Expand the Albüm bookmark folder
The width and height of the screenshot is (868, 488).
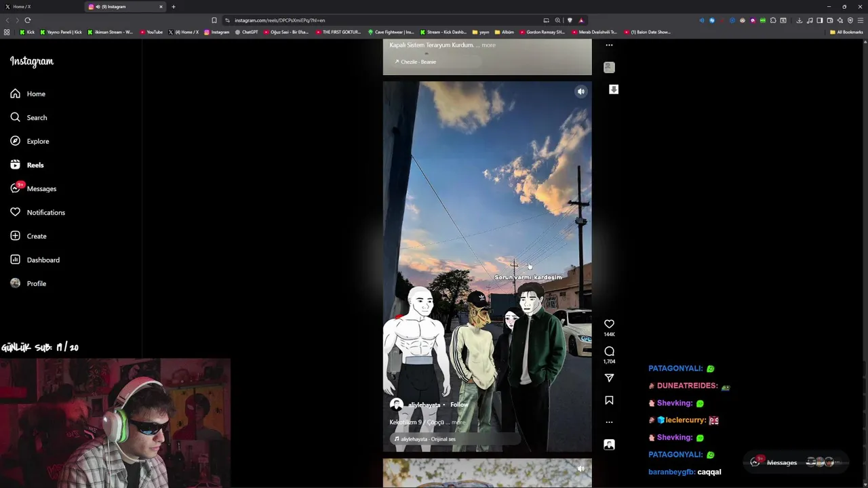click(505, 32)
